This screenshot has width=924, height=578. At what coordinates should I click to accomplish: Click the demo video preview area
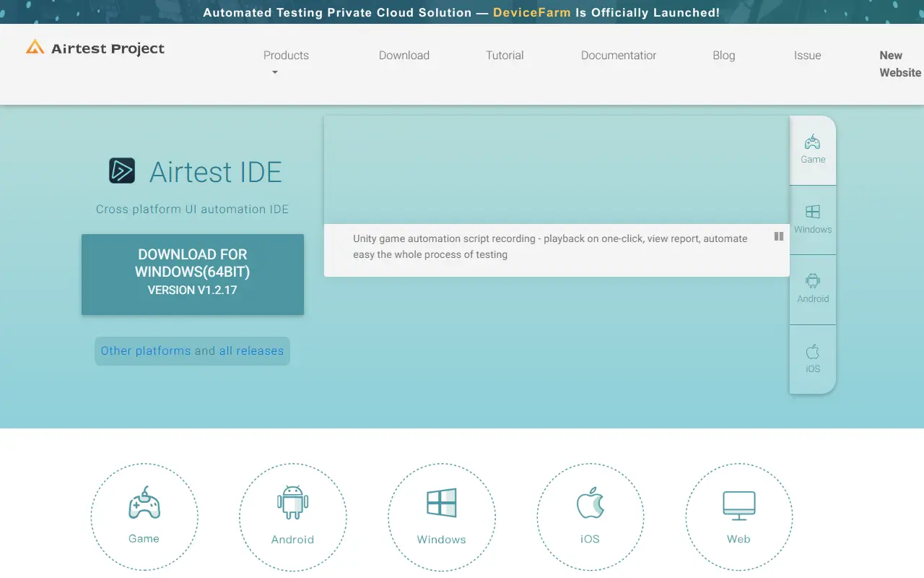(557, 170)
